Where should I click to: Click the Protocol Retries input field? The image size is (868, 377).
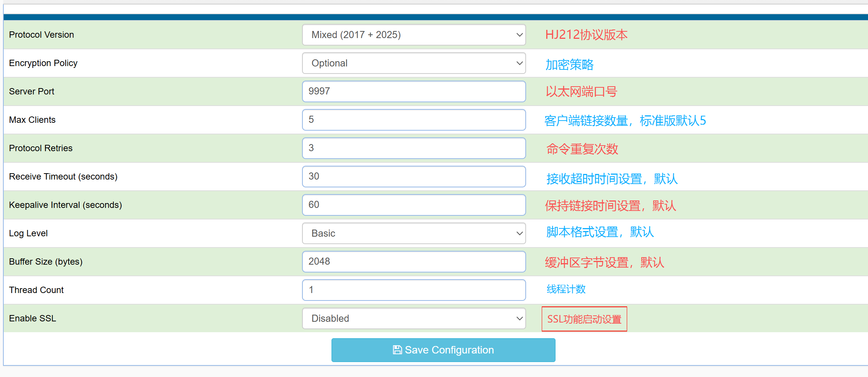coord(414,148)
